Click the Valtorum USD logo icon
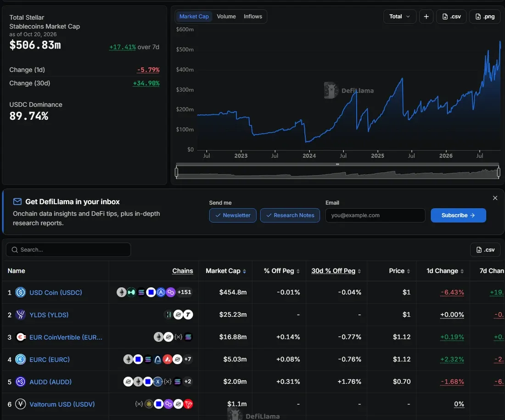 [x=21, y=404]
